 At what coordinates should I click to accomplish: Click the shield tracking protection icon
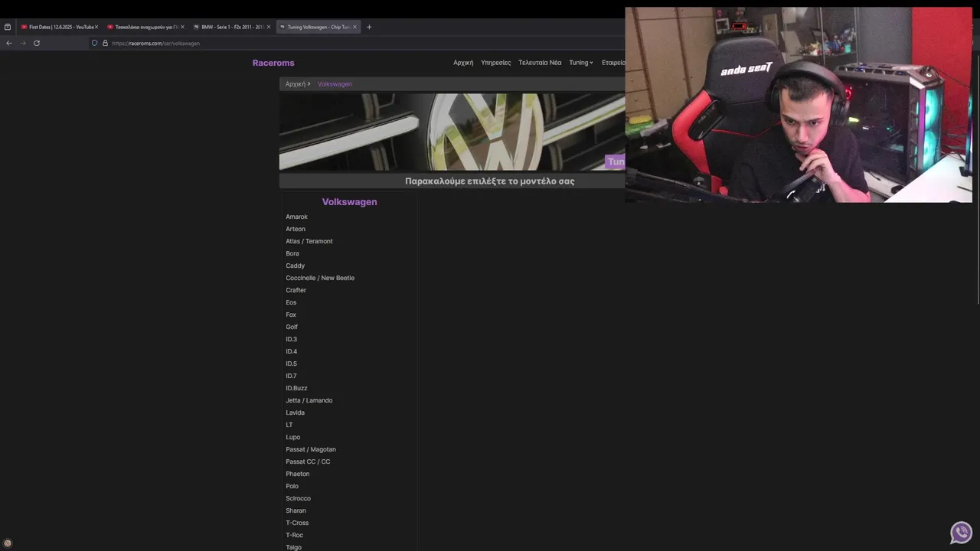94,43
